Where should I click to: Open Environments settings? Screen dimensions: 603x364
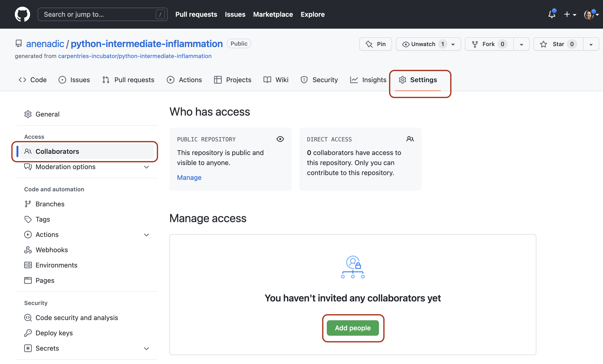coord(57,265)
